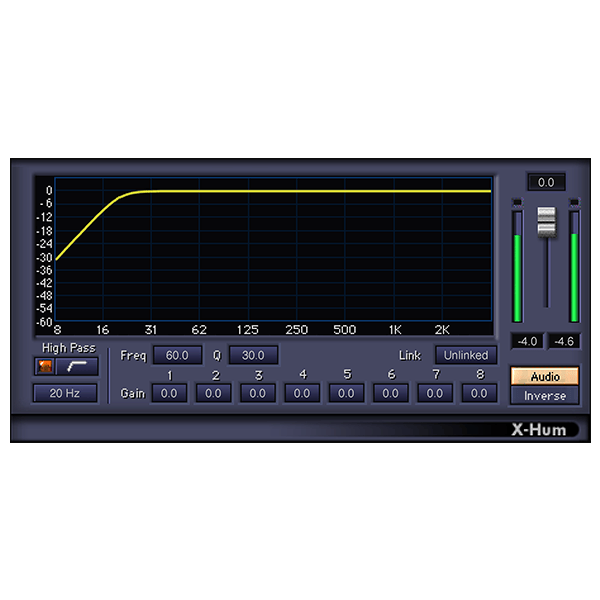Click the right channel clip indicator

tap(574, 202)
